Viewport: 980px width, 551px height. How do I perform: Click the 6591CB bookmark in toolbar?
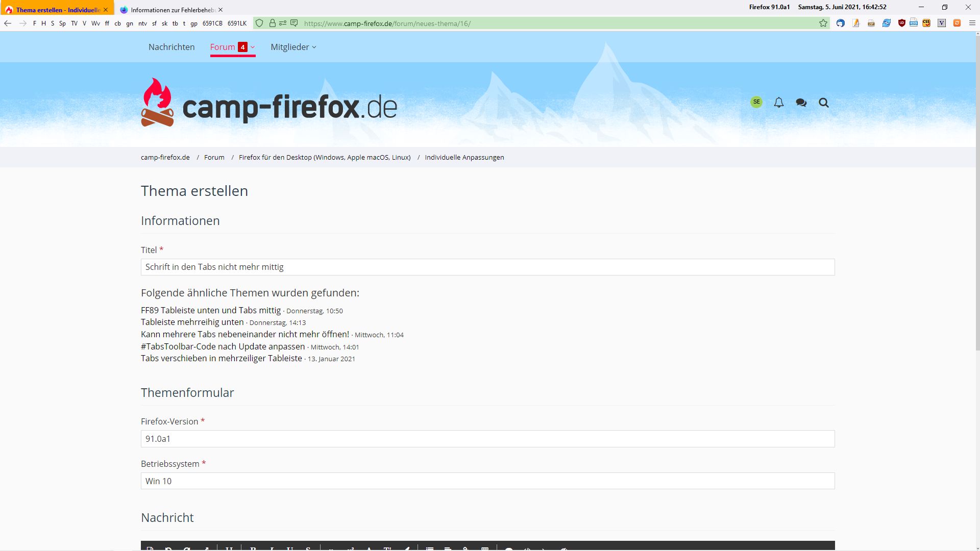pyautogui.click(x=212, y=23)
